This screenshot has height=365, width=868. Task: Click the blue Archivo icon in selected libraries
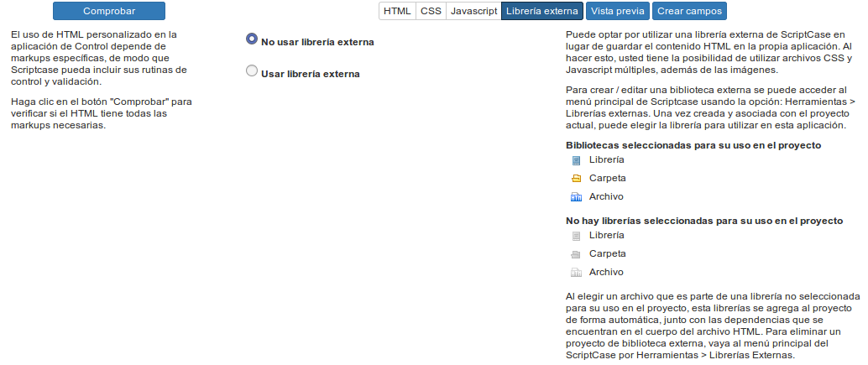coord(576,197)
